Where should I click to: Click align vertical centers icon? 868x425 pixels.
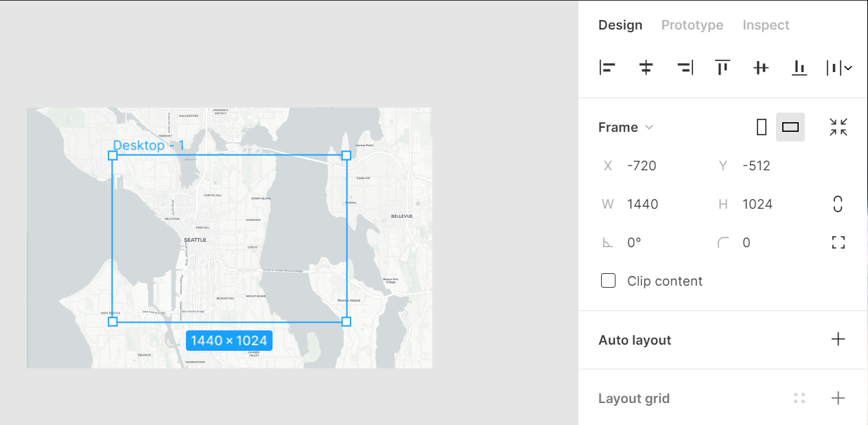760,67
